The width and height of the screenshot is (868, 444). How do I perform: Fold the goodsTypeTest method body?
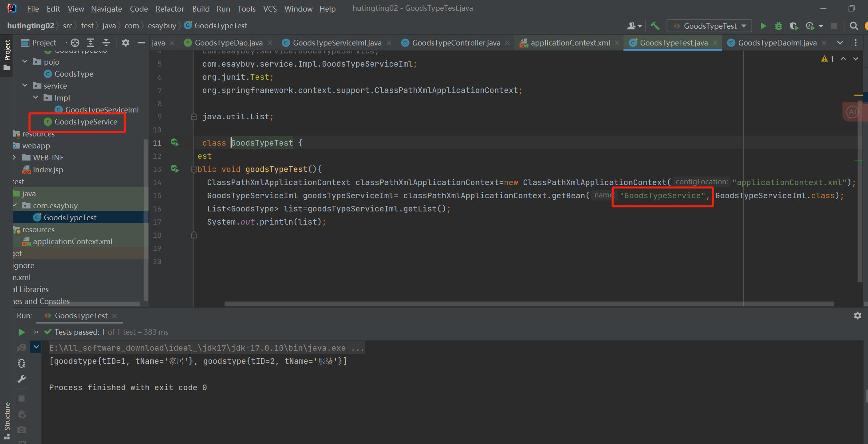click(194, 169)
